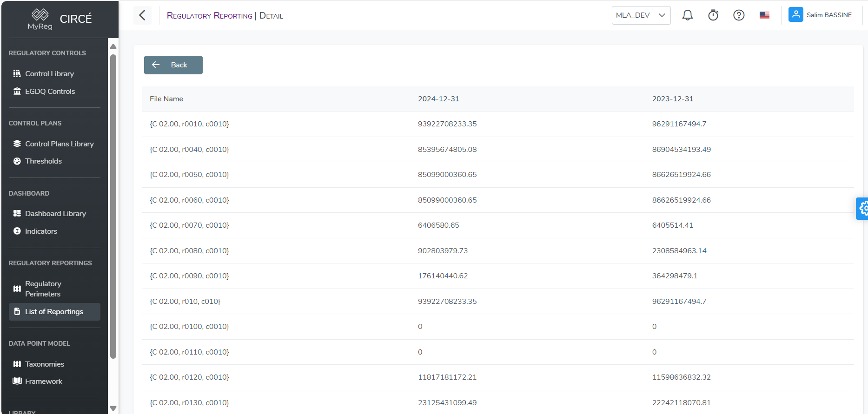Click the Thresholds palette icon
The width and height of the screenshot is (868, 414).
[17, 161]
